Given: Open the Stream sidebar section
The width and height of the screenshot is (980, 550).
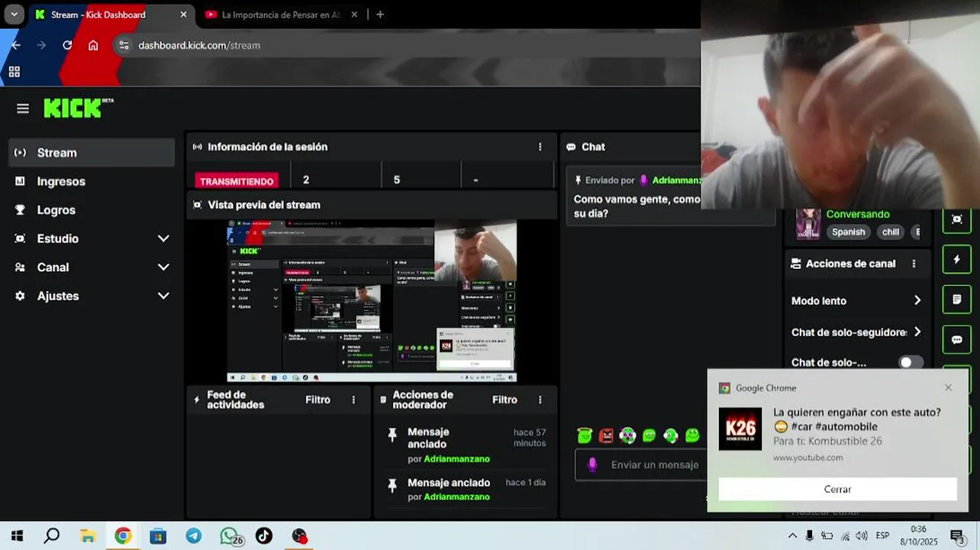Looking at the screenshot, I should click(x=92, y=153).
